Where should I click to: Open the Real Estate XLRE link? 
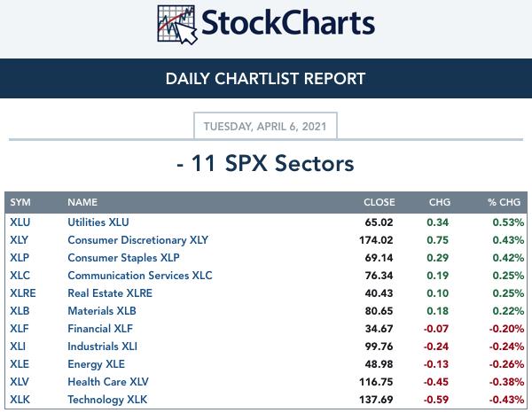[110, 293]
